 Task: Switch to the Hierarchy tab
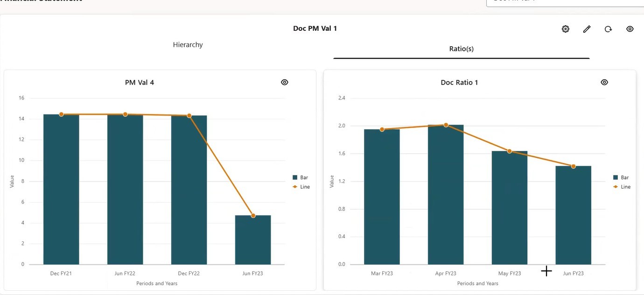pyautogui.click(x=188, y=45)
